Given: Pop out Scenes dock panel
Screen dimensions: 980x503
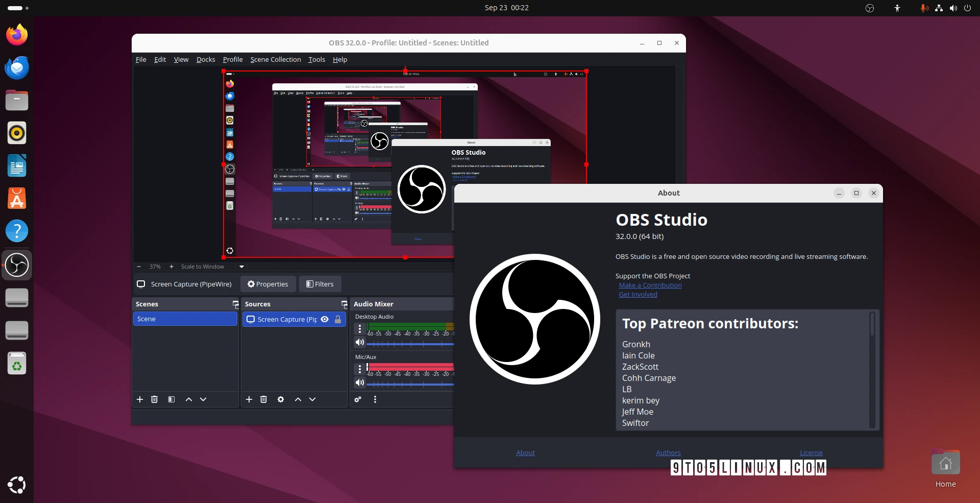Looking at the screenshot, I should 235,304.
